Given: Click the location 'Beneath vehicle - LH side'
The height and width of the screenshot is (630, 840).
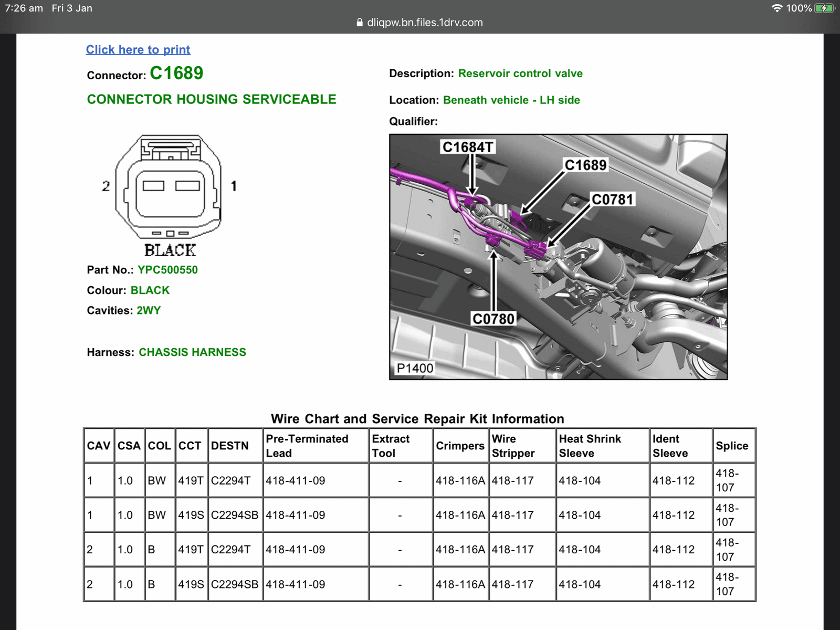Looking at the screenshot, I should [x=511, y=100].
